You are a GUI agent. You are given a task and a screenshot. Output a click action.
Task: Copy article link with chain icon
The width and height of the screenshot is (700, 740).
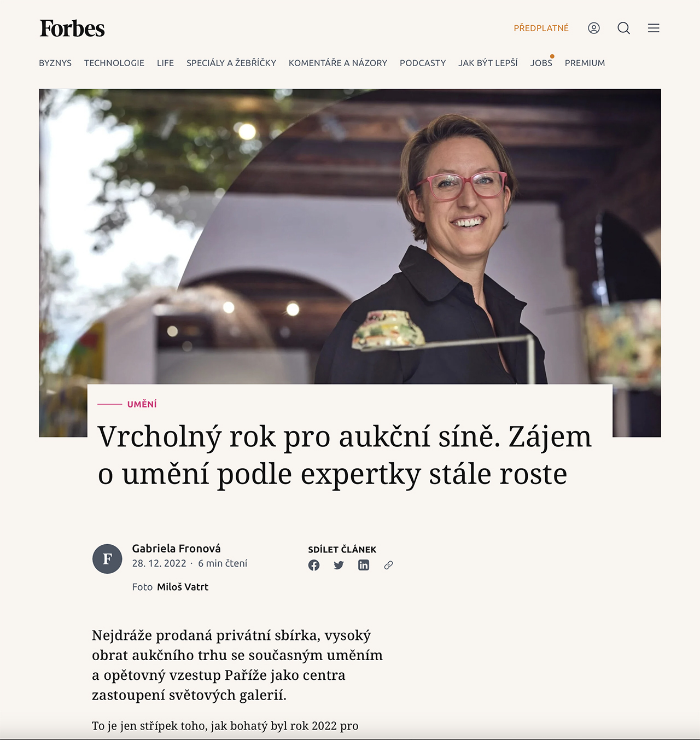point(388,565)
